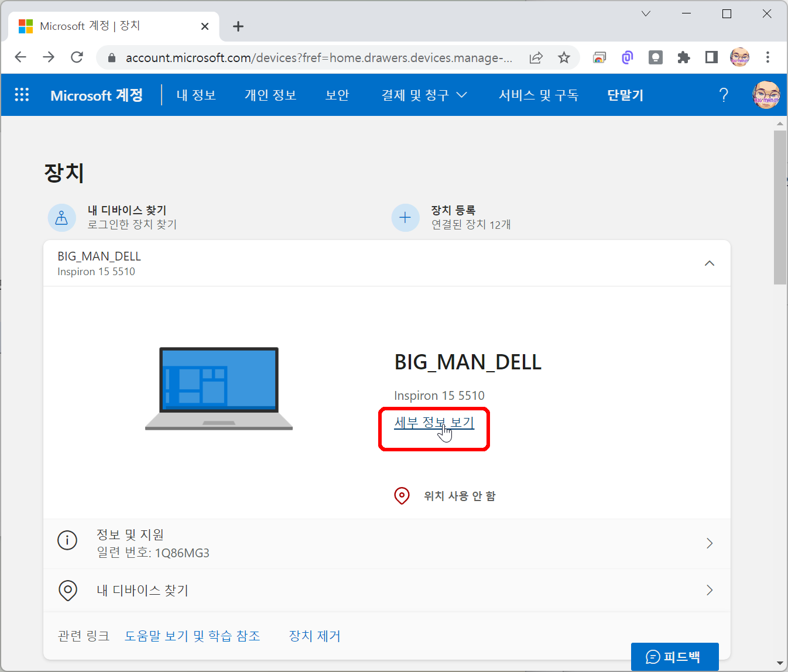This screenshot has height=672, width=788.
Task: Click the 피드백 button
Action: (x=674, y=657)
